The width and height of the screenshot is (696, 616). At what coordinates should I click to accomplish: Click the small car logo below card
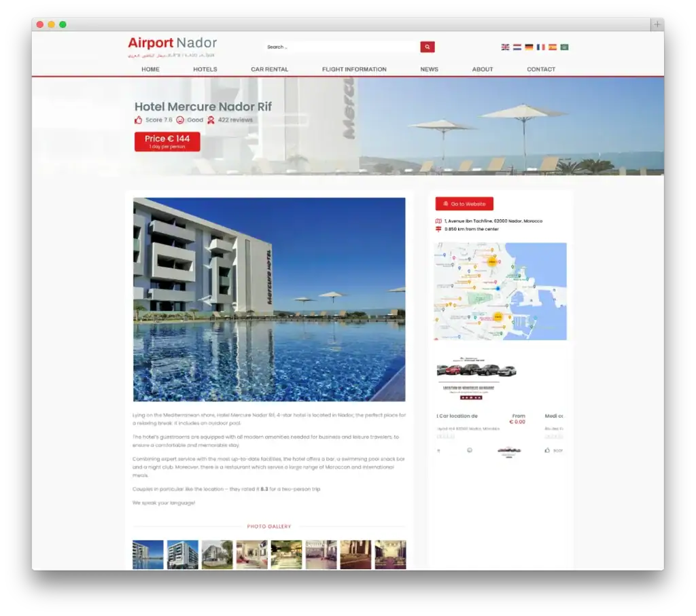click(508, 452)
